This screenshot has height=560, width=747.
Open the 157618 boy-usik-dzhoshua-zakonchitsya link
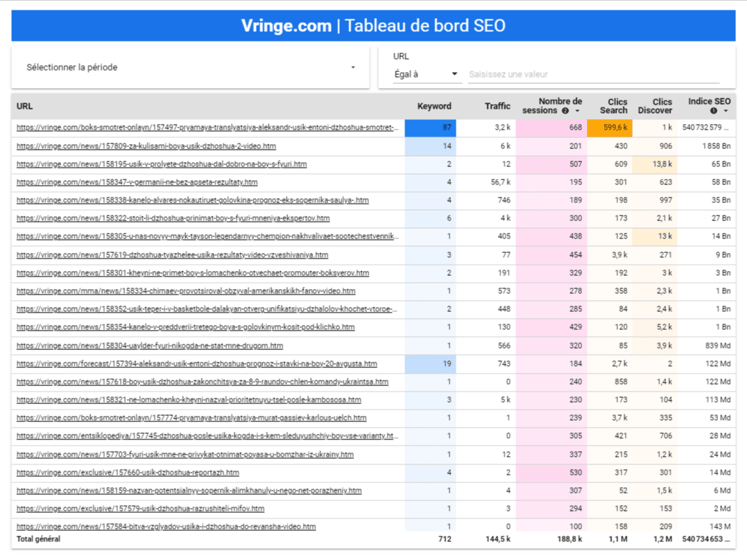click(x=203, y=382)
